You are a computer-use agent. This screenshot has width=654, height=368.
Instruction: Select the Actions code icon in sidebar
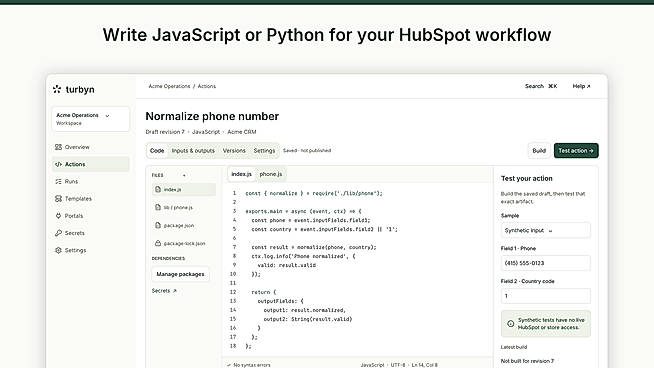58,164
